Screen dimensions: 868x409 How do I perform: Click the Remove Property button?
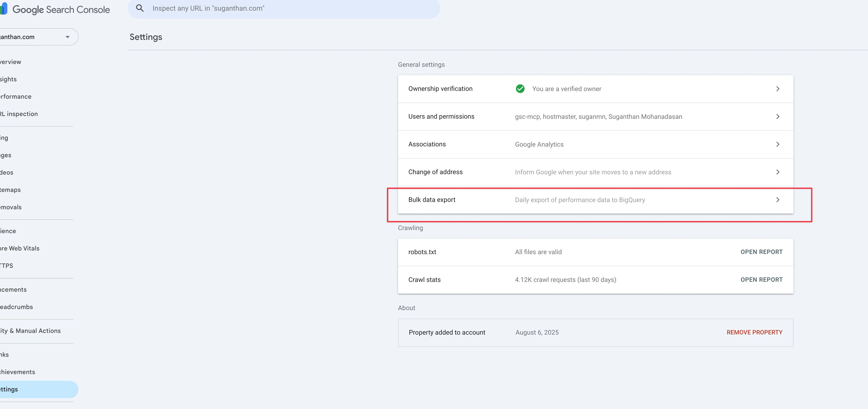tap(754, 332)
